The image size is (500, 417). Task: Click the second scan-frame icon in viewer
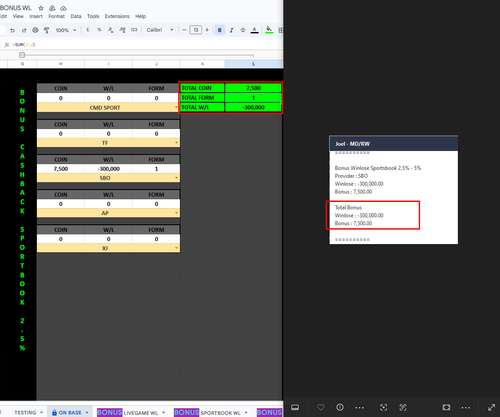403,407
